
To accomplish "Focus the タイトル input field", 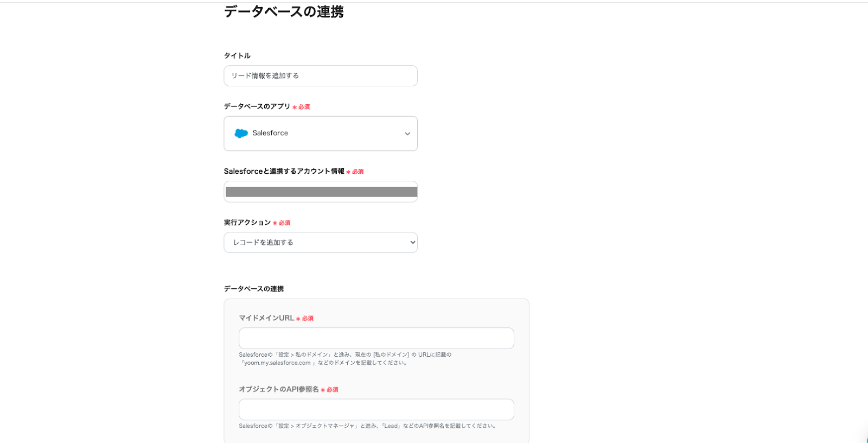I will [x=321, y=76].
